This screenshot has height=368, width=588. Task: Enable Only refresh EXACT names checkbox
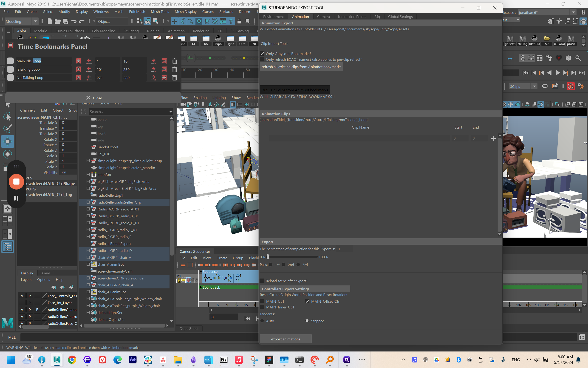tap(262, 59)
